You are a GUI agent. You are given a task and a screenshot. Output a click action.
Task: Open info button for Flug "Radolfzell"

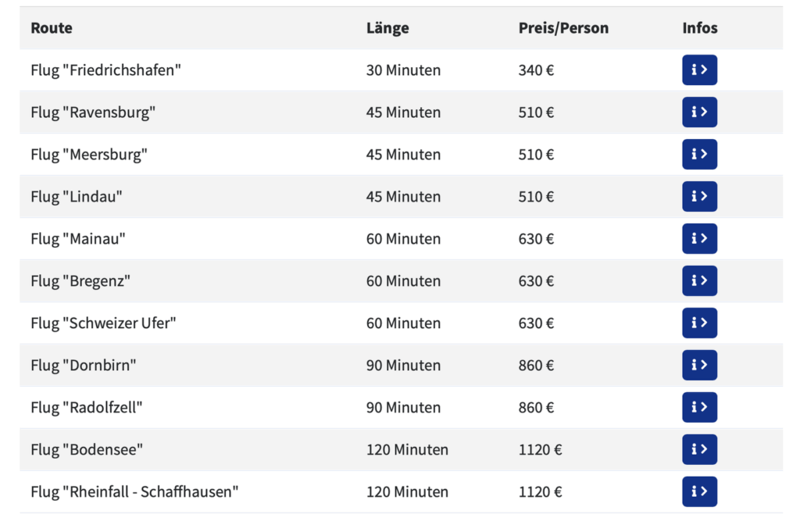(x=699, y=407)
